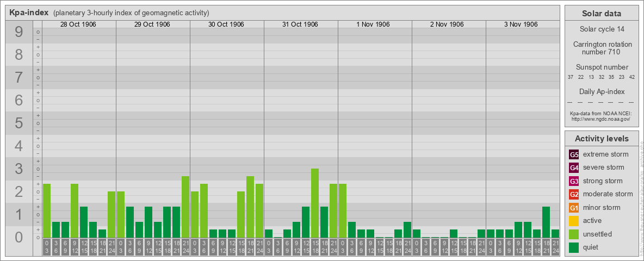
Task: Click the 1 Nov 0-3 bar
Action: [x=343, y=210]
